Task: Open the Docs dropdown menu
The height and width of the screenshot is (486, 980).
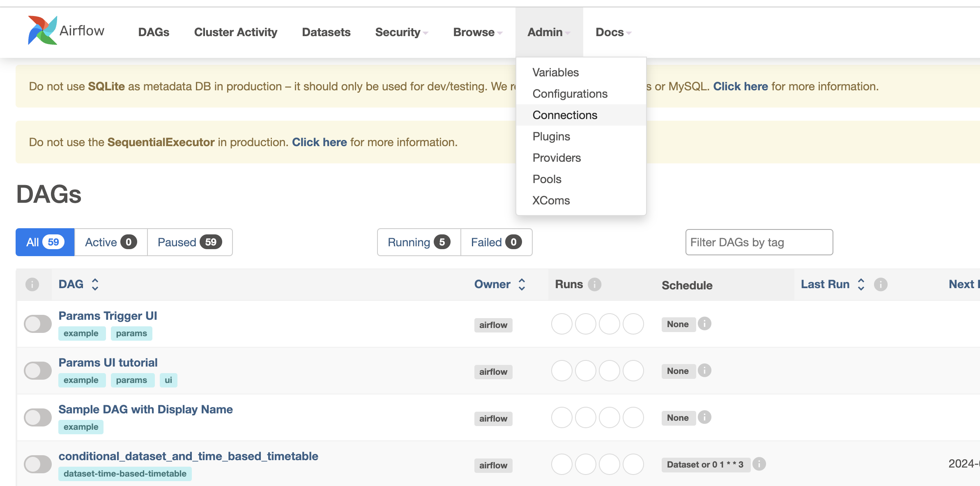Action: 613,32
